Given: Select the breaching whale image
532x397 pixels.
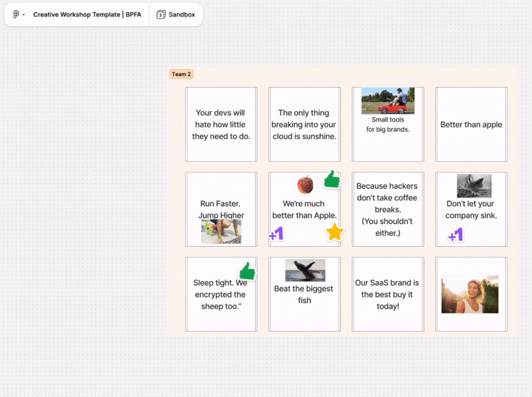Looking at the screenshot, I should click(x=305, y=271).
